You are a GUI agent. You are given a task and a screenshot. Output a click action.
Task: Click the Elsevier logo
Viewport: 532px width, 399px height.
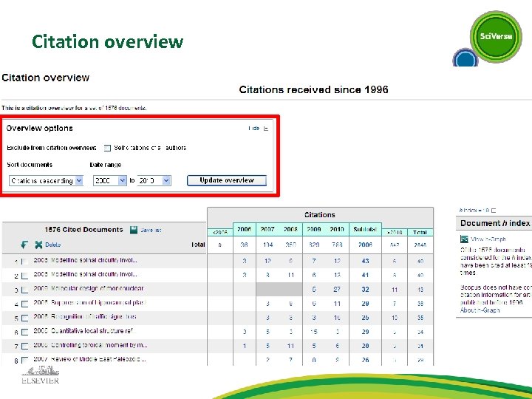(x=41, y=375)
